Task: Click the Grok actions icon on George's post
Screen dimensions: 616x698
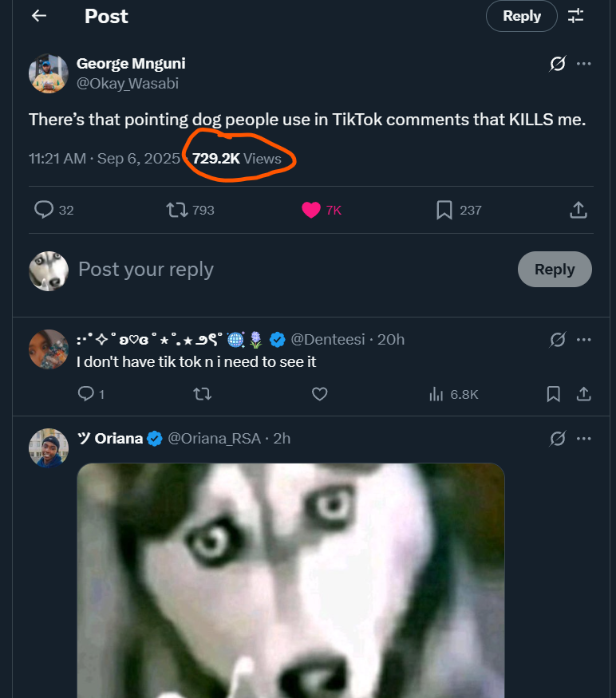Action: click(x=557, y=64)
